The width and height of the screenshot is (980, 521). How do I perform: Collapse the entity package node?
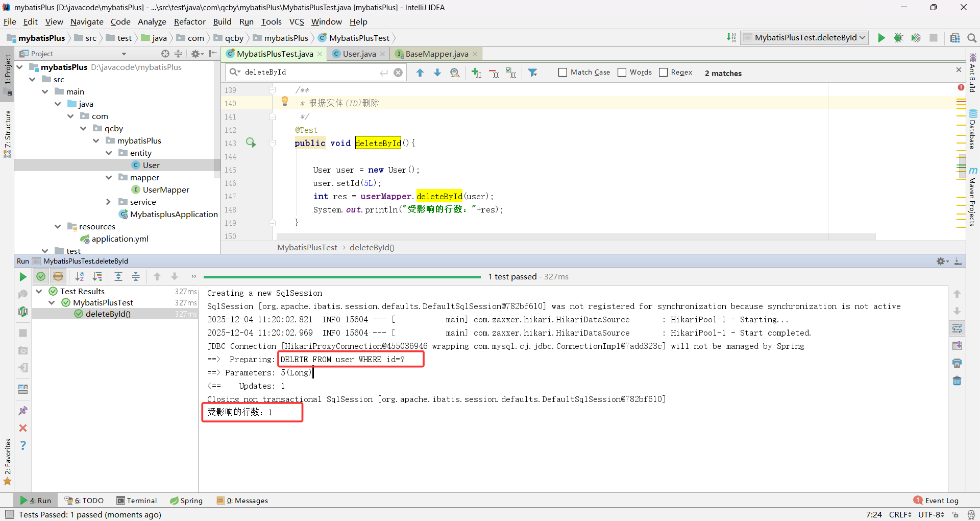coord(109,153)
